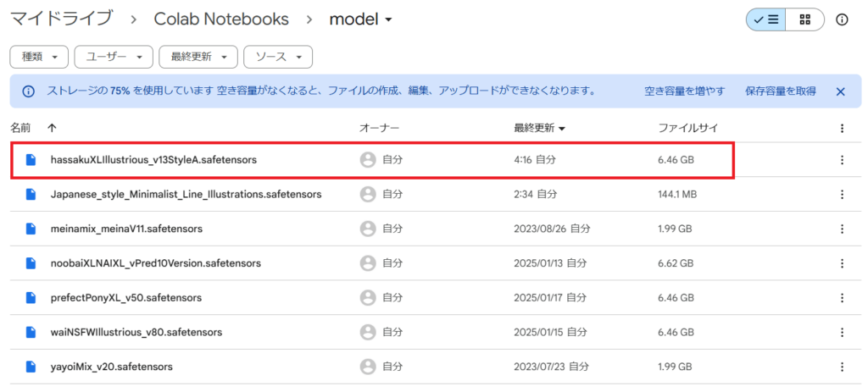This screenshot has height=392, width=868.
Task: Open the ソース filter dropdown
Action: coord(278,57)
